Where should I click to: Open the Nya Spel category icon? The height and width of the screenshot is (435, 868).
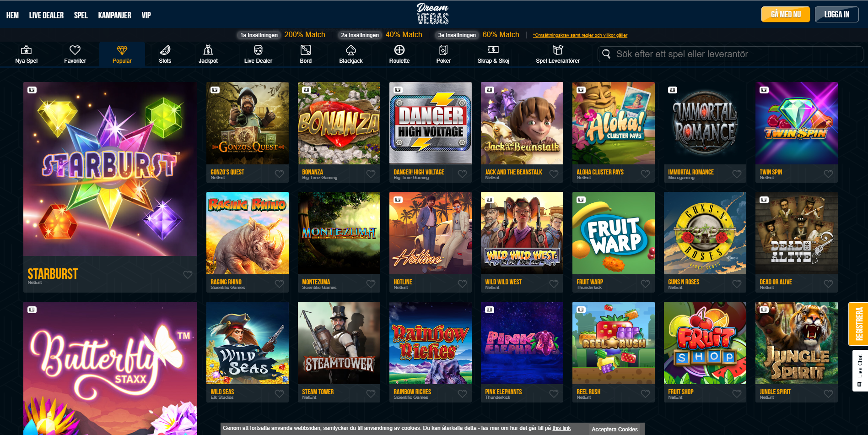coord(27,50)
